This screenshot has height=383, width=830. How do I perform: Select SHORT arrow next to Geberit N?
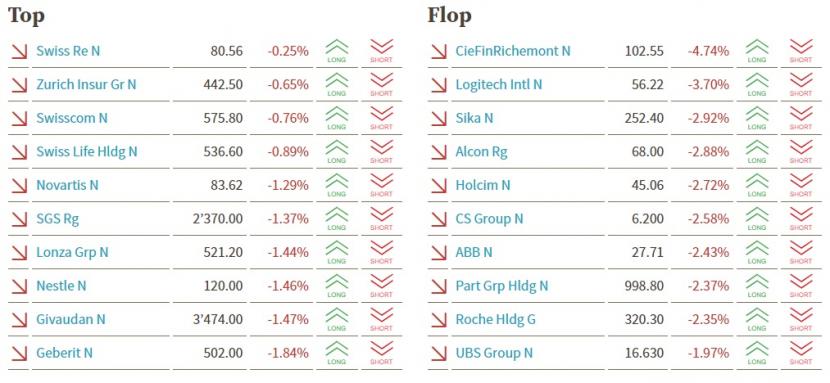coord(382,353)
